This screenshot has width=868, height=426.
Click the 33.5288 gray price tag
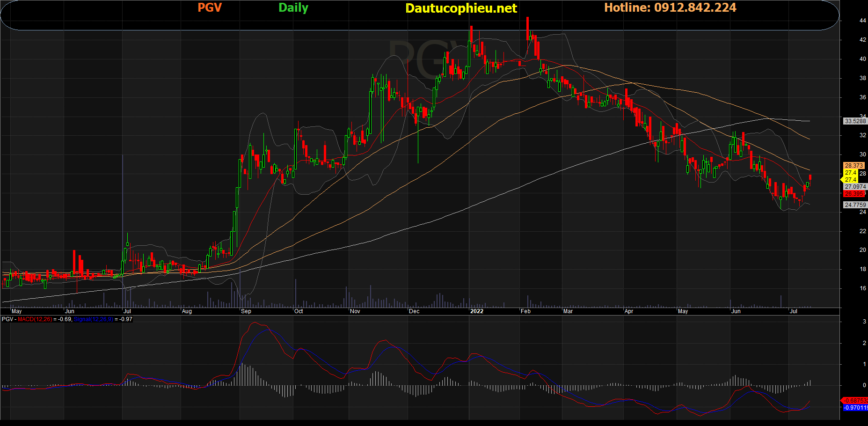pos(855,121)
